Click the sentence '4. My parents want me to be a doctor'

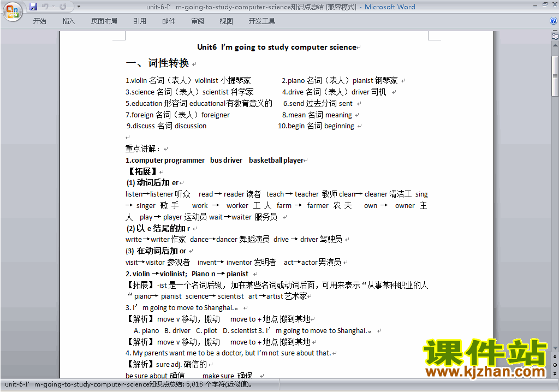pos(228,353)
